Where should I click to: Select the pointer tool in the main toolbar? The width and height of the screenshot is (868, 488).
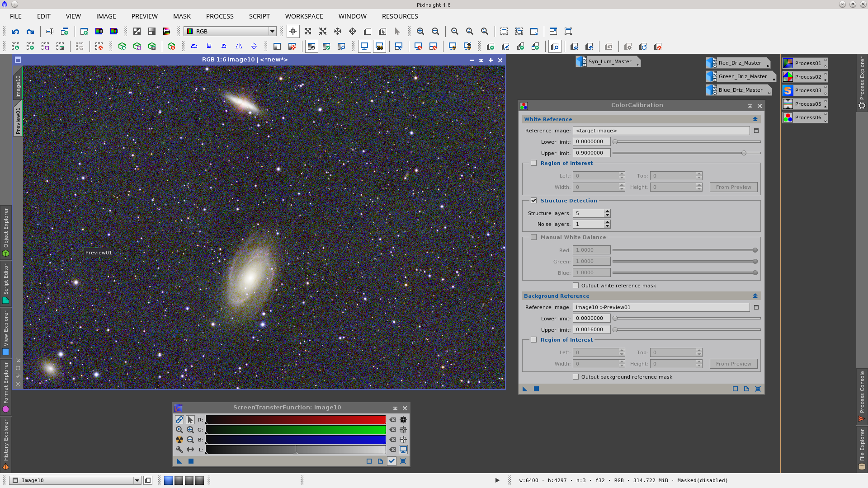tap(397, 31)
